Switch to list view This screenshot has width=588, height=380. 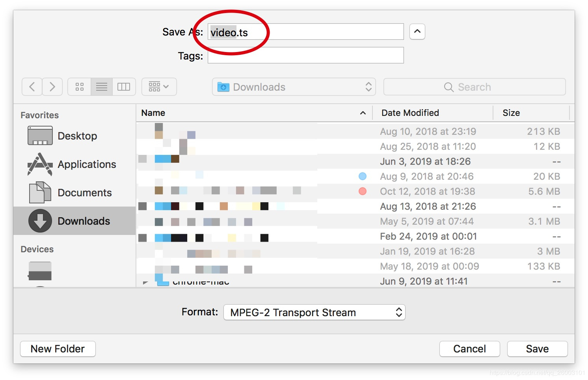pyautogui.click(x=102, y=87)
